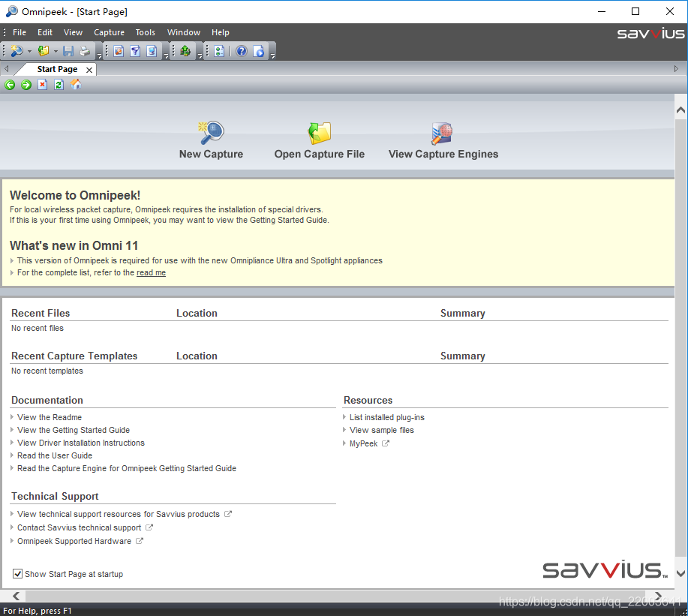Open the first toolbar's options overflow arrow
The width and height of the screenshot is (688, 616).
pos(99,56)
